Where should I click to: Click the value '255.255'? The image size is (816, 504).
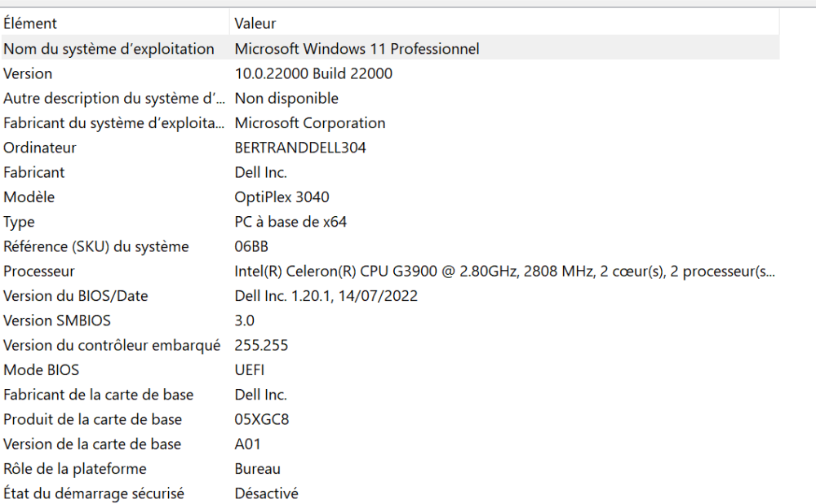(261, 345)
